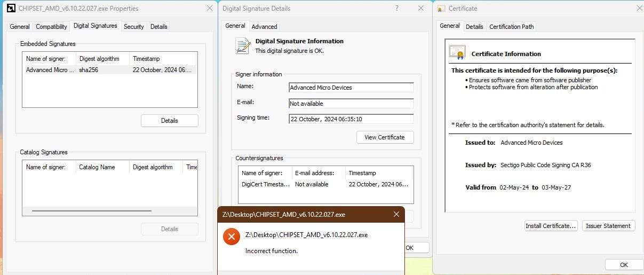Screen dimensions: 644x275
Task: Click the AMD icon in Properties title bar
Action: point(11,8)
